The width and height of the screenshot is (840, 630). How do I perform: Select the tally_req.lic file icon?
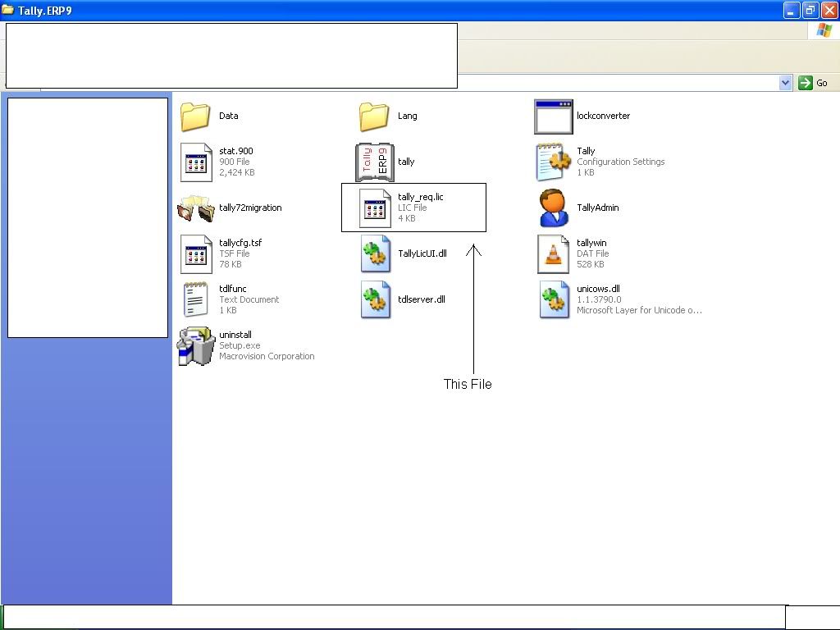click(x=374, y=208)
